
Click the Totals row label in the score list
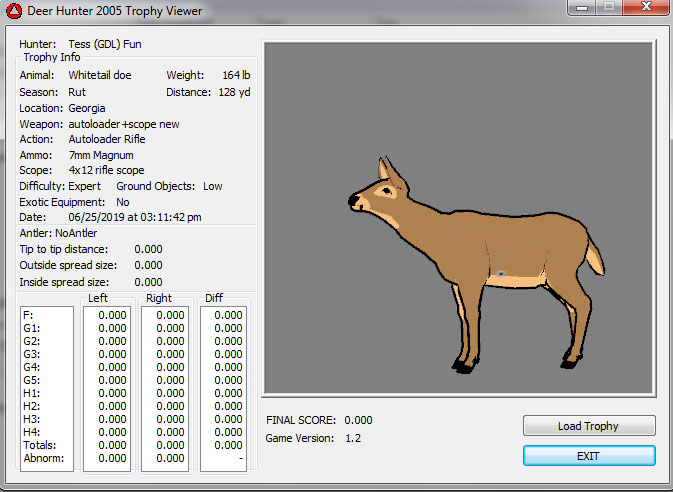coord(40,445)
